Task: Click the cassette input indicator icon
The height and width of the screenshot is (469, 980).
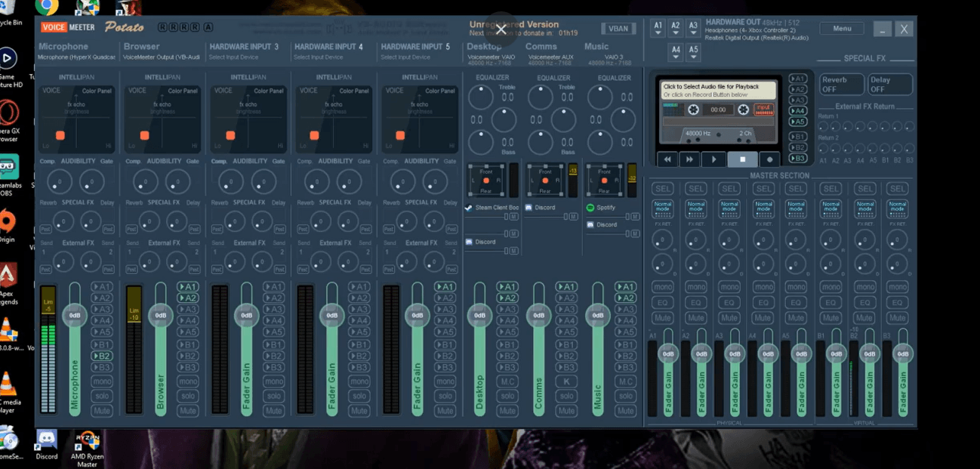Action: (764, 110)
